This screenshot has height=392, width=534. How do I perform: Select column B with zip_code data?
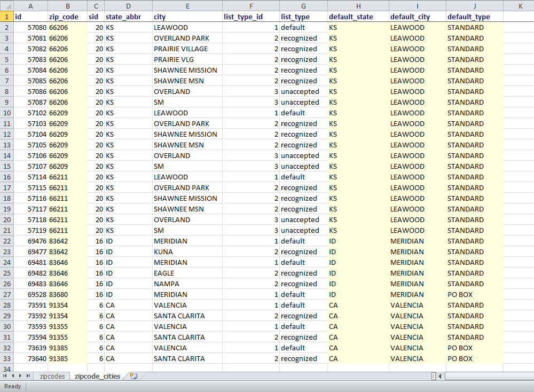(67, 6)
